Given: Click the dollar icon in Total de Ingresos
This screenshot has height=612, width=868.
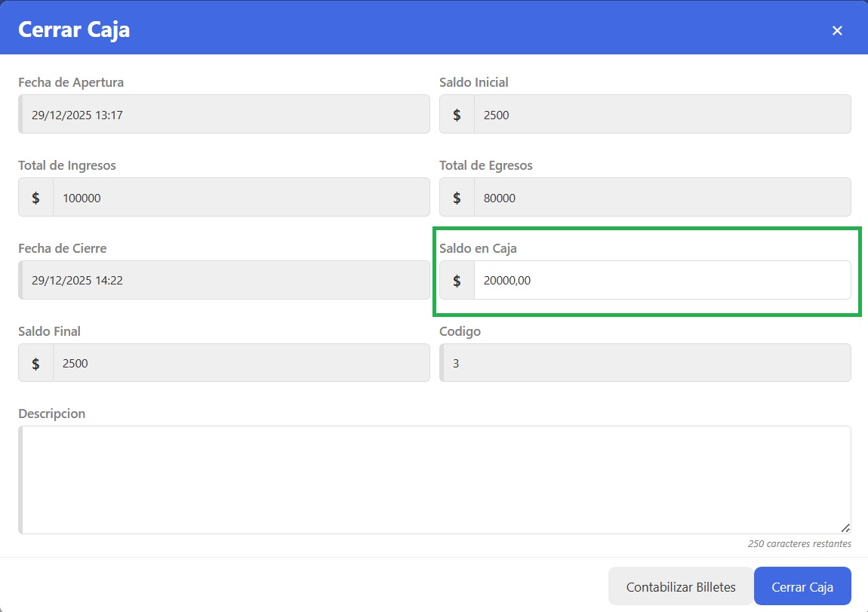Looking at the screenshot, I should click(35, 198).
